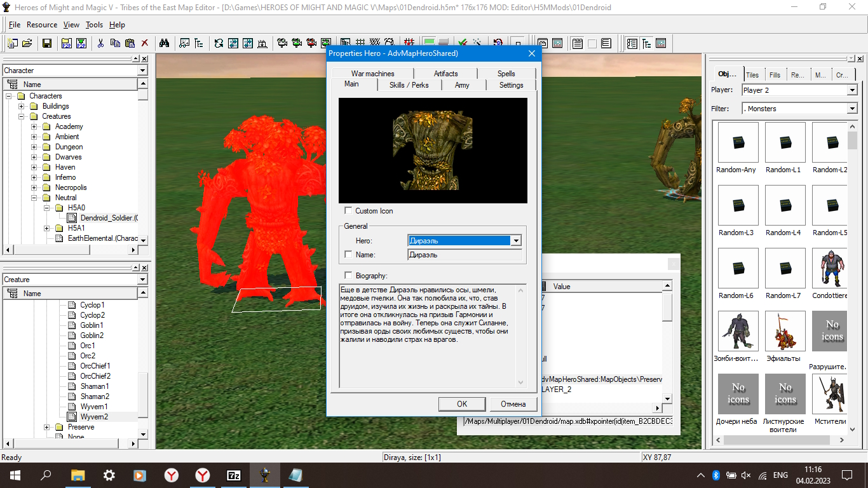The width and height of the screenshot is (868, 488).
Task: Collapse the Creatures folder node
Action: pos(22,116)
